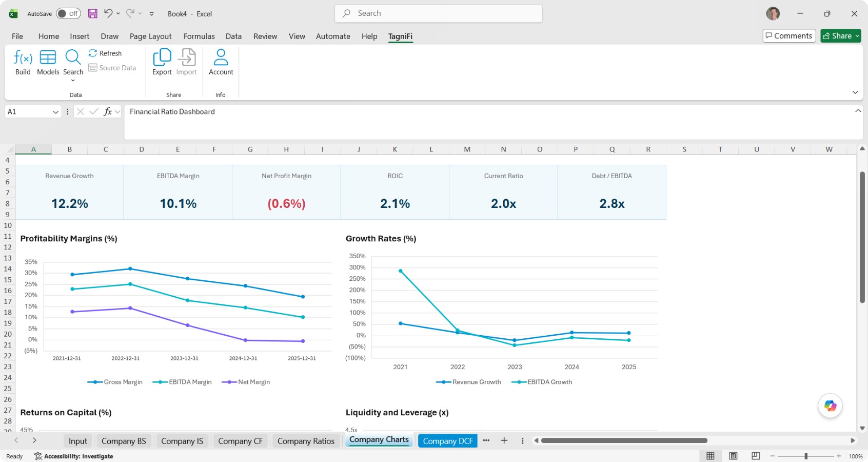This screenshot has height=462, width=868.
Task: Open the Copilot floating icon
Action: pos(830,406)
